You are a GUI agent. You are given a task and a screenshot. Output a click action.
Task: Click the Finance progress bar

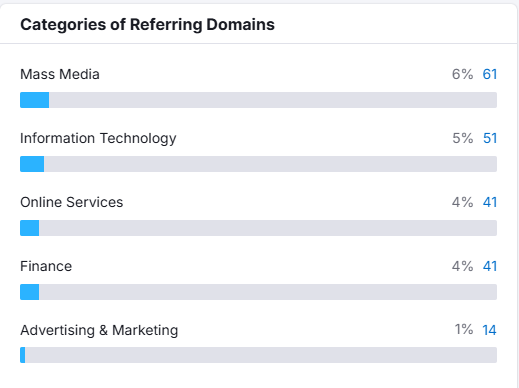[x=258, y=292]
